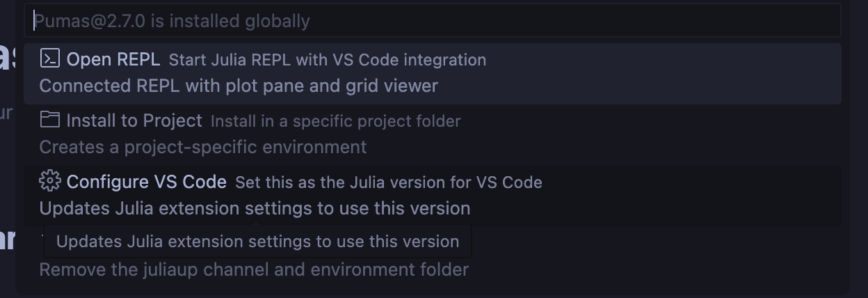Click the folder icon for Install to Project
Image resolution: width=868 pixels, height=298 pixels.
click(49, 120)
